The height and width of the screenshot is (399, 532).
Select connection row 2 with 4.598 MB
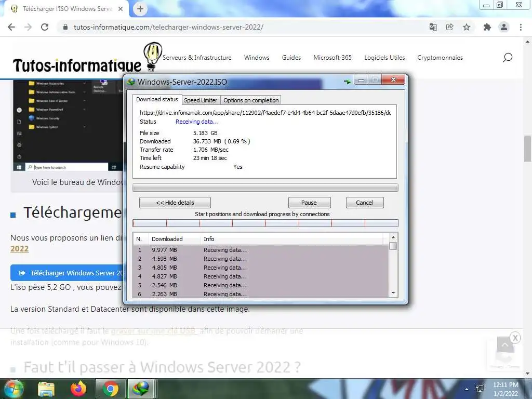point(261,259)
